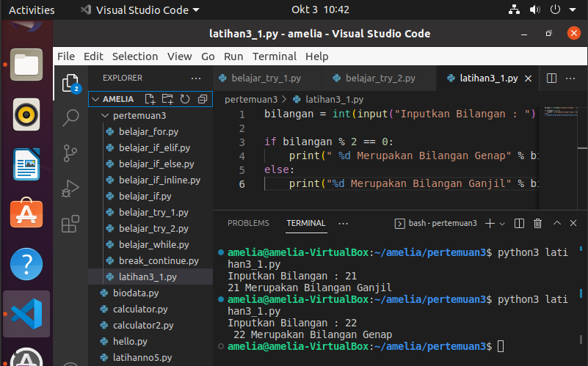This screenshot has width=588, height=366.
Task: Collapse the pertemuan3 folder
Action: (x=105, y=115)
